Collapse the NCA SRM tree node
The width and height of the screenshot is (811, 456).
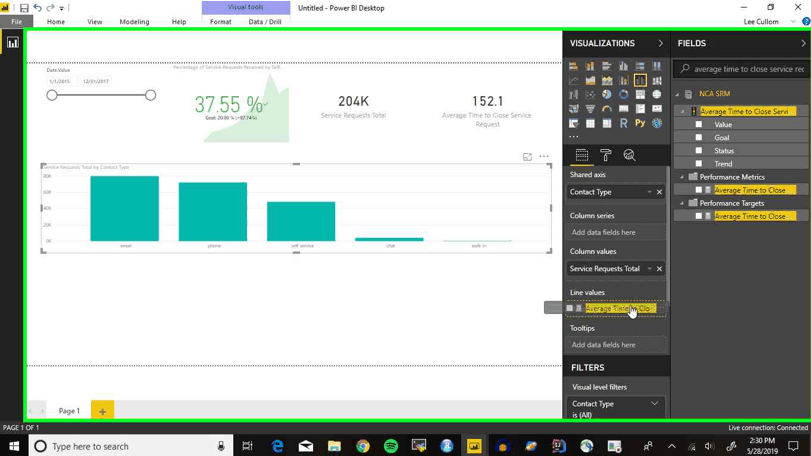pos(677,94)
